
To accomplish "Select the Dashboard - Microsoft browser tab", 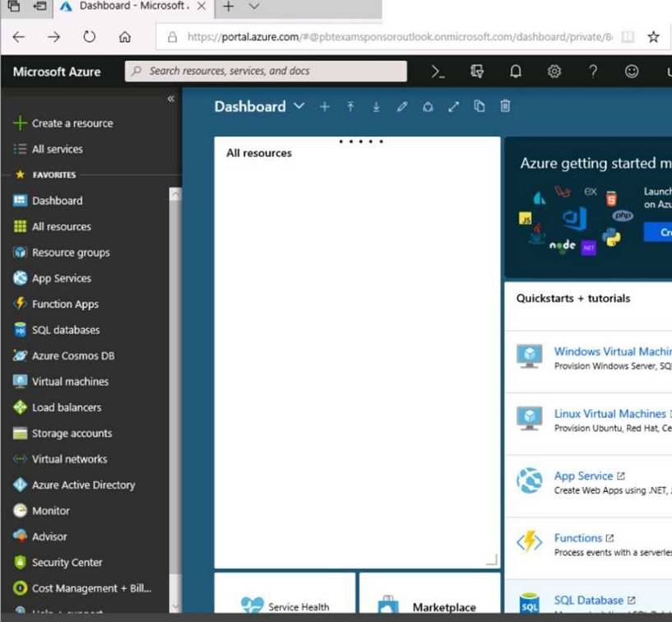I will [x=134, y=7].
